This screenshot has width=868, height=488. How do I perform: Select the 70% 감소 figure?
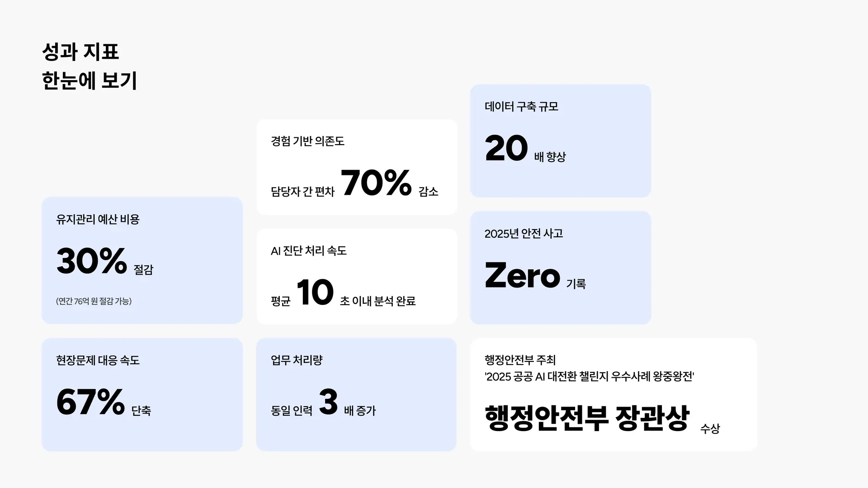click(x=376, y=183)
